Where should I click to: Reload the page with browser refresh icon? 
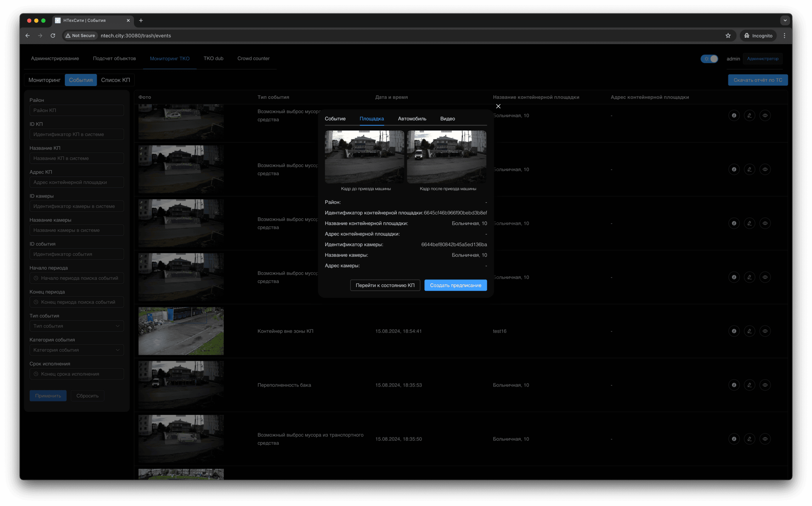pos(53,35)
